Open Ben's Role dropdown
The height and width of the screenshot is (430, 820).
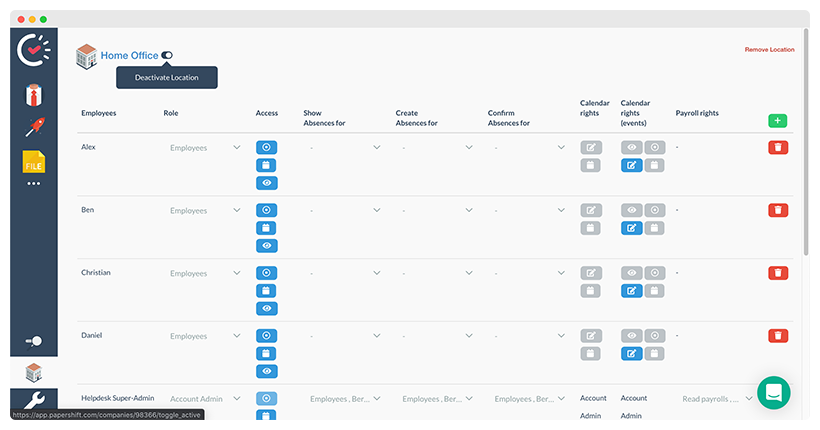pos(204,211)
